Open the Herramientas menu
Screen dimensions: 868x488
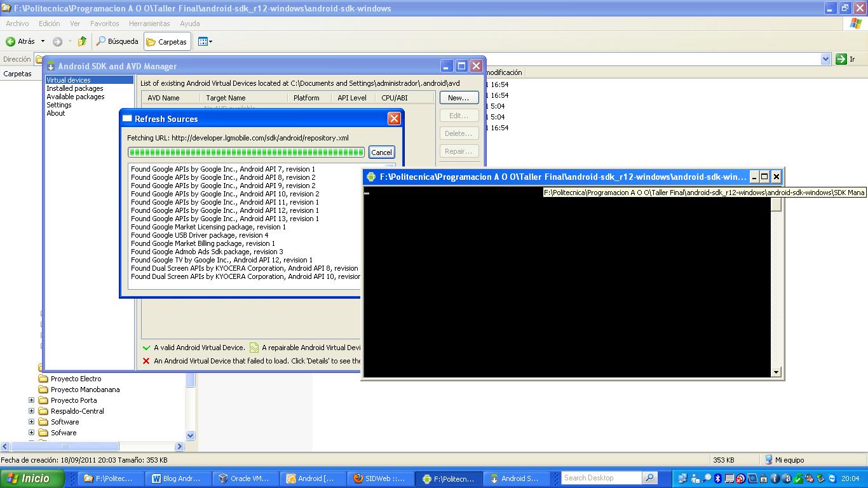[x=149, y=24]
